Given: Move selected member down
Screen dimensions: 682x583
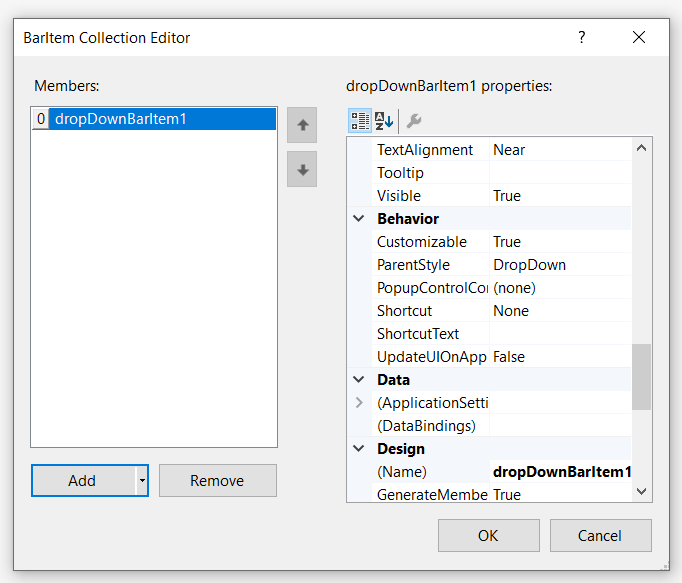Looking at the screenshot, I should pyautogui.click(x=302, y=169).
